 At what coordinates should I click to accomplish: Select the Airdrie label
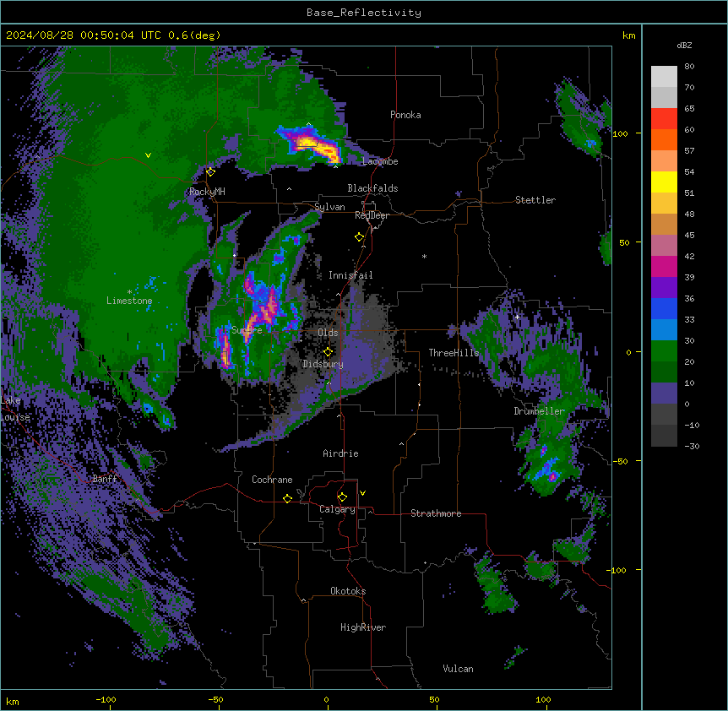pyautogui.click(x=341, y=453)
